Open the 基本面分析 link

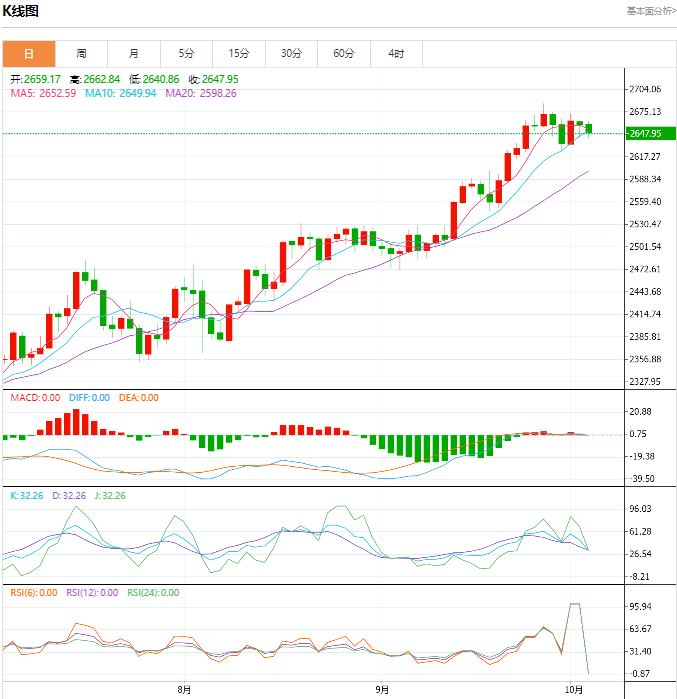pos(650,11)
